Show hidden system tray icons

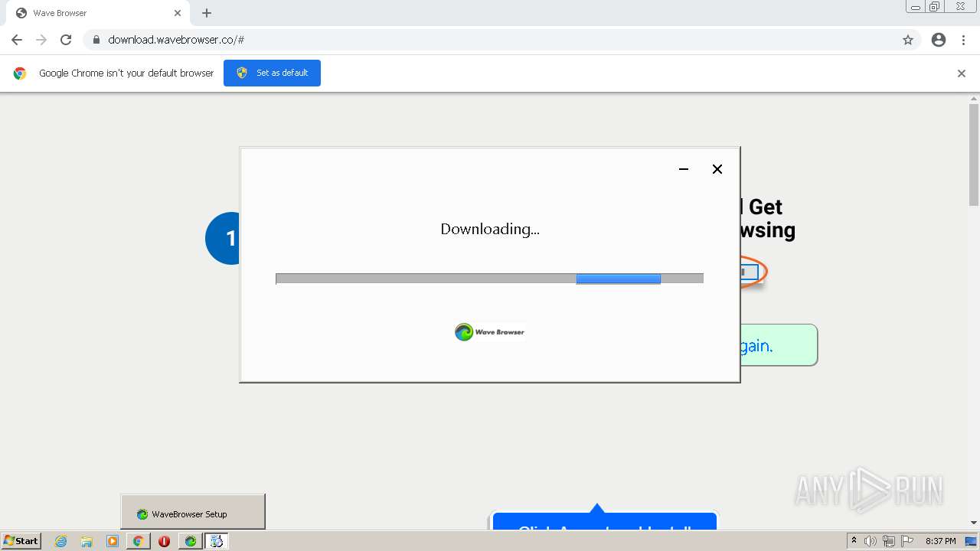[854, 541]
